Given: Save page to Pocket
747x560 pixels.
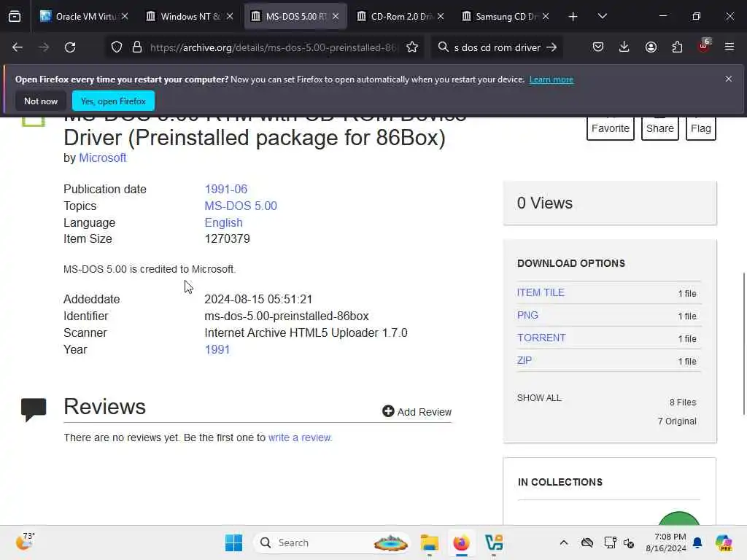Looking at the screenshot, I should (598, 47).
